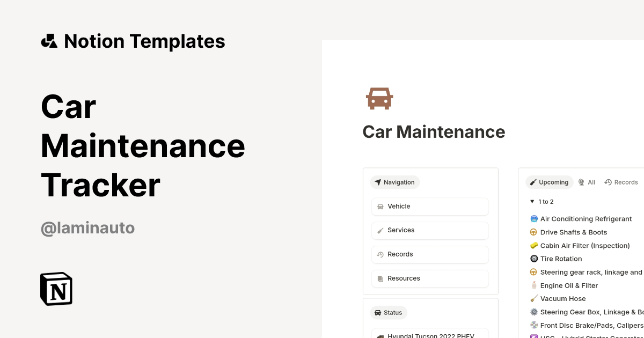The width and height of the screenshot is (644, 338).
Task: Open the Hyundai Tucson 2022 PHEV entry
Action: point(430,334)
